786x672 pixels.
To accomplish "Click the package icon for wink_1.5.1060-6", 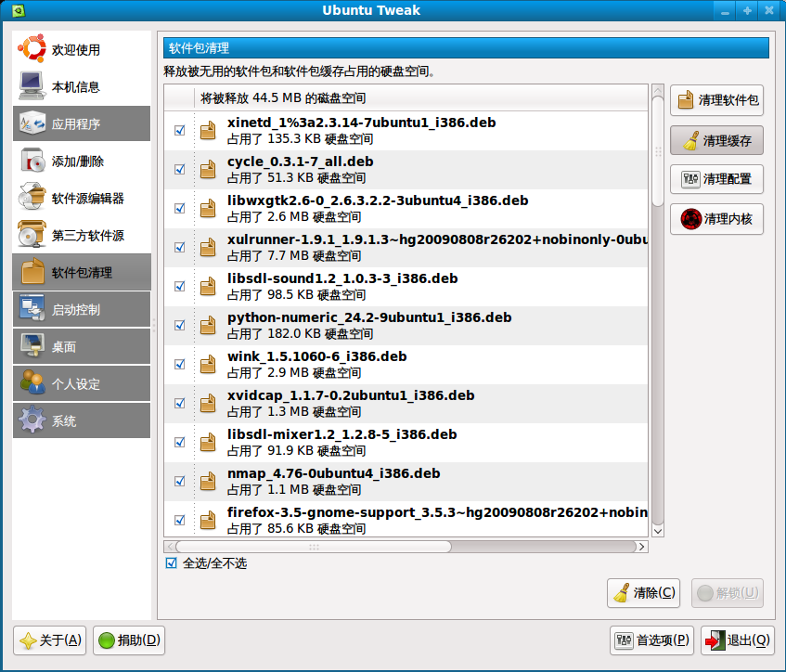I will (208, 364).
